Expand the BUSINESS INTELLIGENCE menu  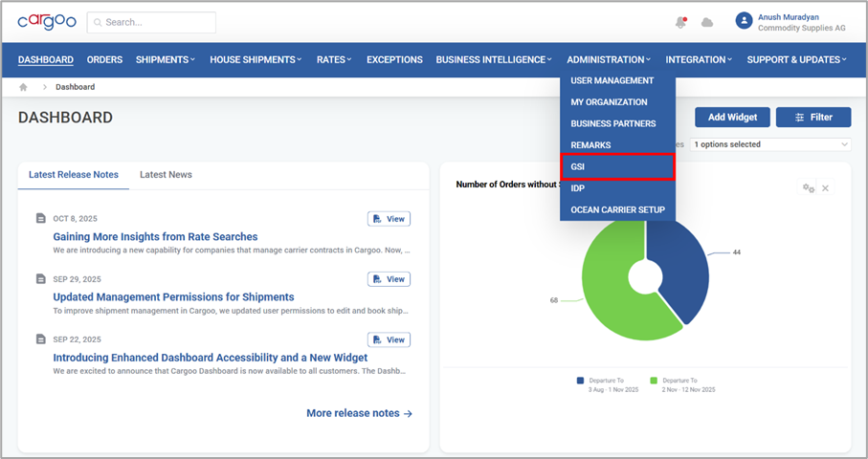pyautogui.click(x=494, y=59)
